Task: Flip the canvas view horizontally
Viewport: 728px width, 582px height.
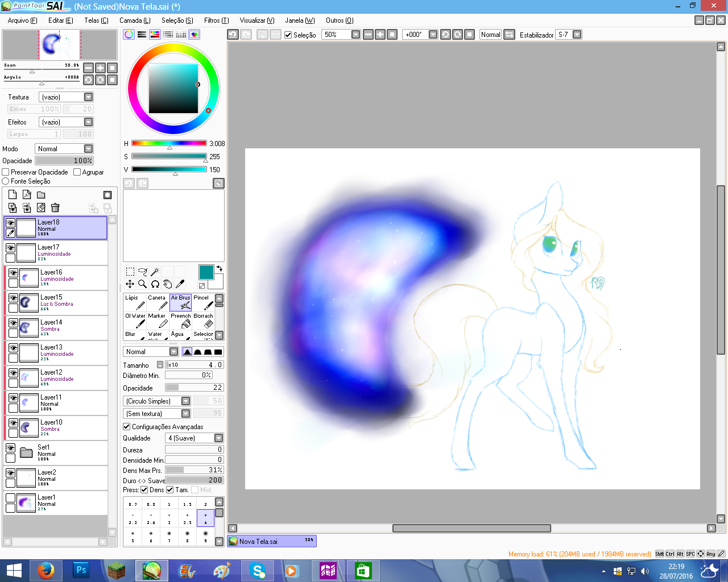Action: pos(509,35)
